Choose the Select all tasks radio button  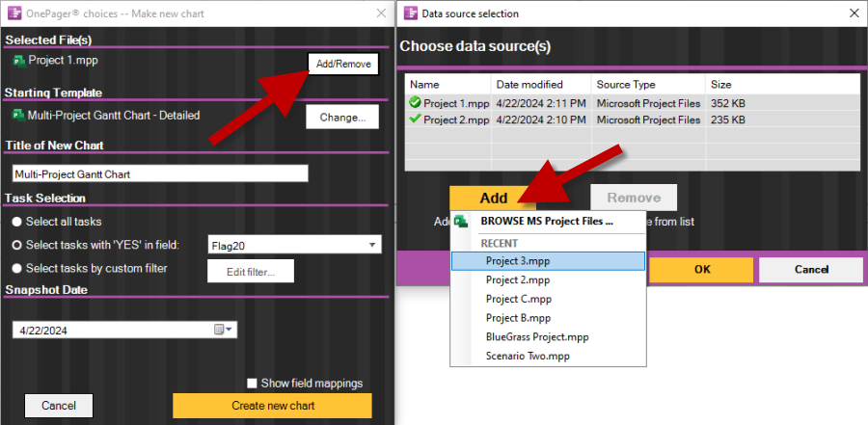point(17,222)
